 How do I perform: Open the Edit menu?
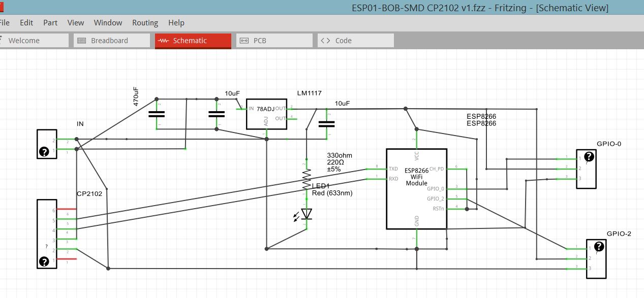tap(26, 23)
